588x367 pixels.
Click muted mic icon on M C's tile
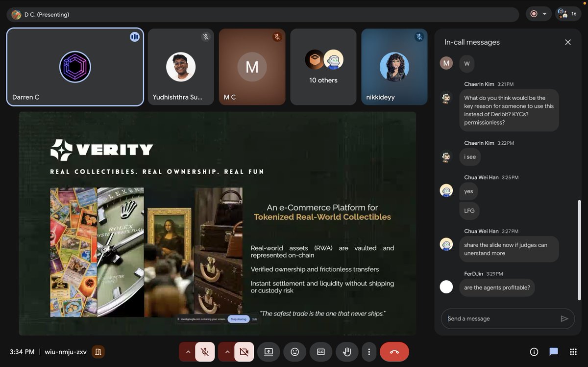pos(277,37)
